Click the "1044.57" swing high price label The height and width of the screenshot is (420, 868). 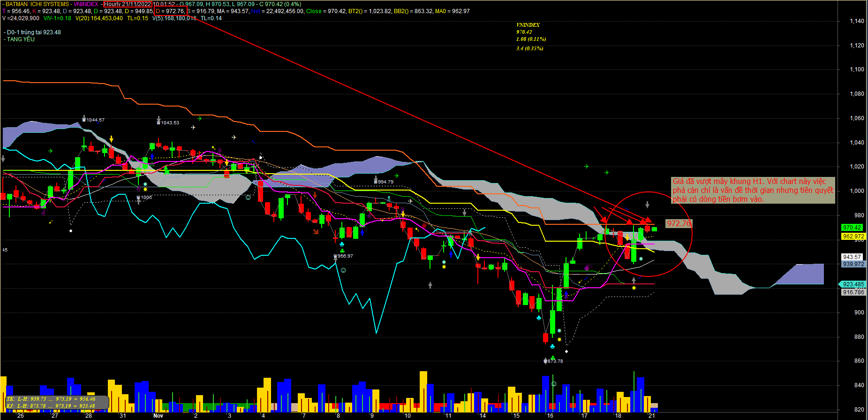click(95, 120)
